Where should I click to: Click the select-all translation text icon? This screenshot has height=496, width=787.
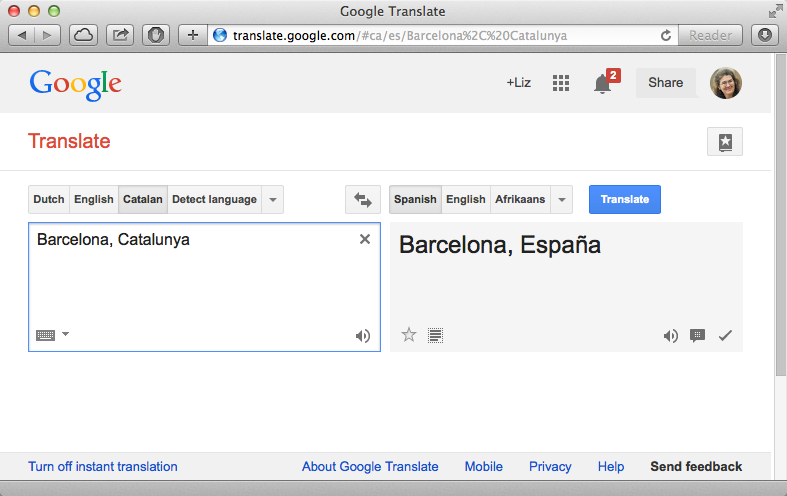point(435,335)
